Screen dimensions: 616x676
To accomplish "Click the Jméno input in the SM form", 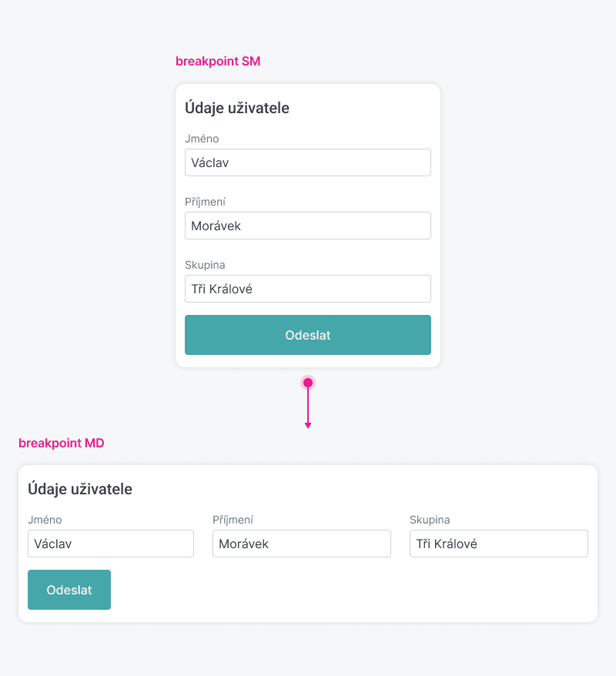I will [x=307, y=162].
